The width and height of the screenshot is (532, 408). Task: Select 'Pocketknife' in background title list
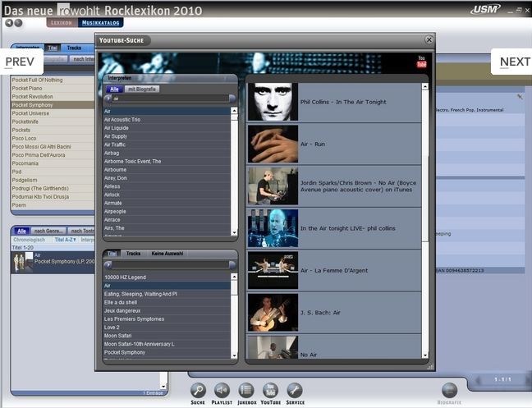click(x=53, y=121)
